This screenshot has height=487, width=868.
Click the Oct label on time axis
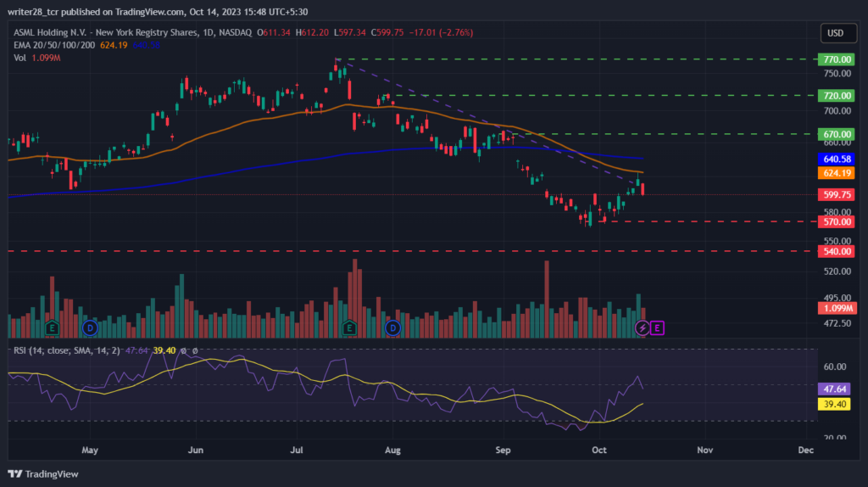599,450
